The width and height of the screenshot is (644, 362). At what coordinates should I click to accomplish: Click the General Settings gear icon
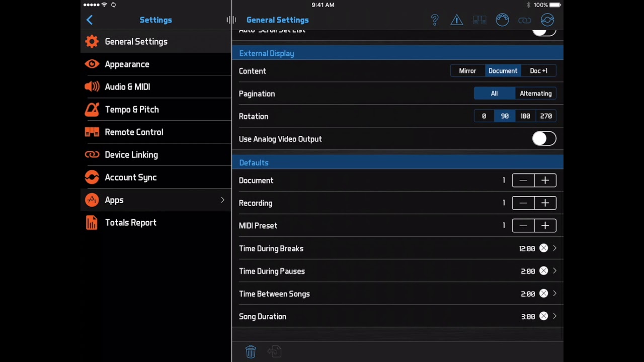92,42
